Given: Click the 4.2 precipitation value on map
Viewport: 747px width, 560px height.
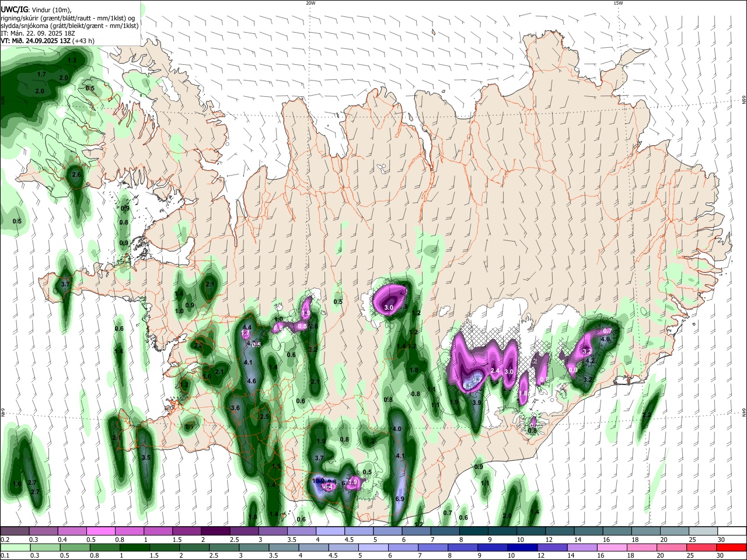Looking at the screenshot, I should coord(589,361).
